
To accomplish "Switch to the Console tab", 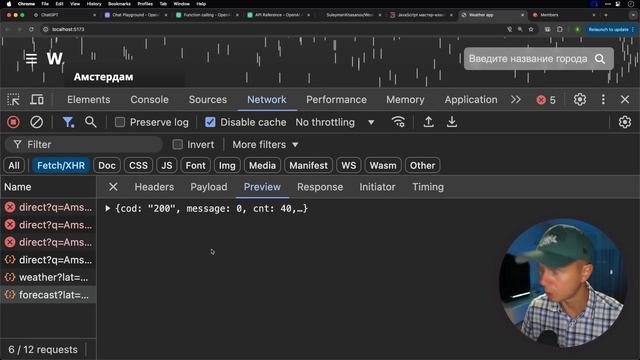I will (149, 100).
